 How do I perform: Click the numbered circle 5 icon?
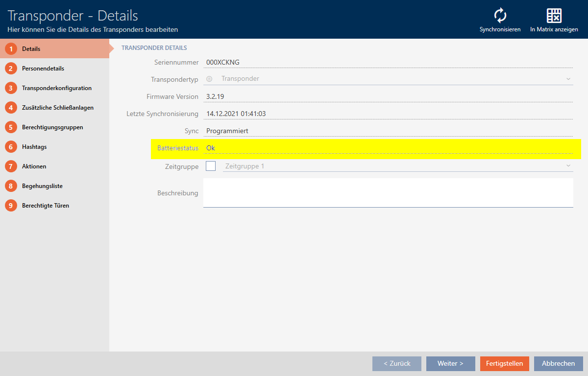(x=11, y=127)
